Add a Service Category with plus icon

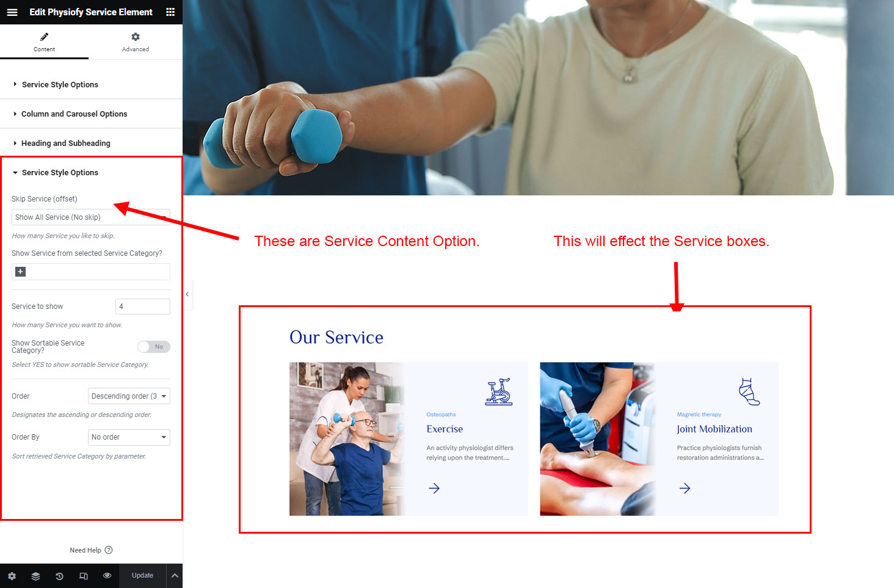21,272
